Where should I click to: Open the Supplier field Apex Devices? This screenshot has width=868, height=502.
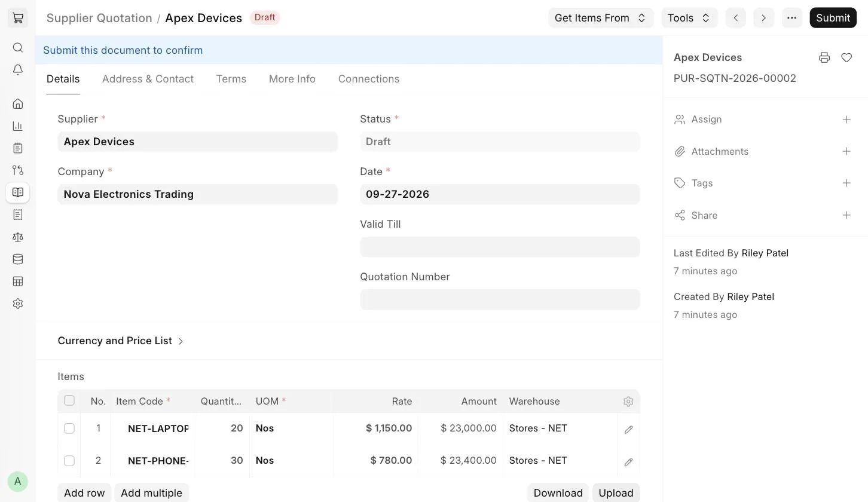(x=198, y=142)
